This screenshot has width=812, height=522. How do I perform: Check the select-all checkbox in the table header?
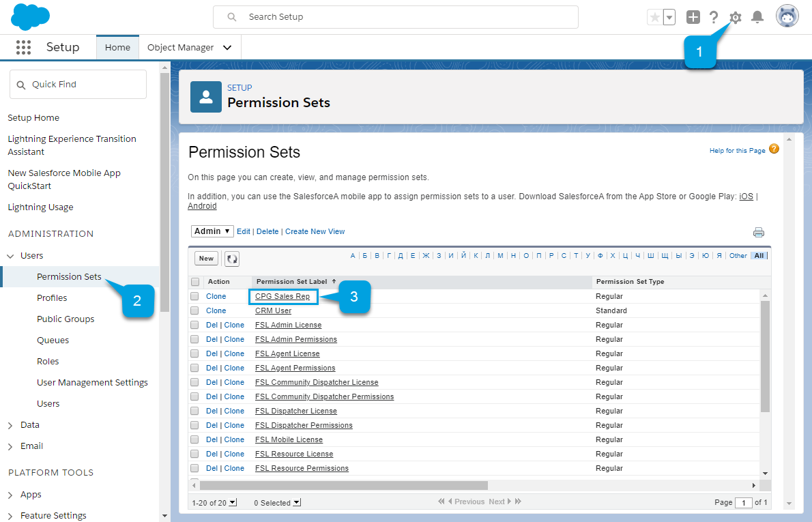click(x=194, y=281)
